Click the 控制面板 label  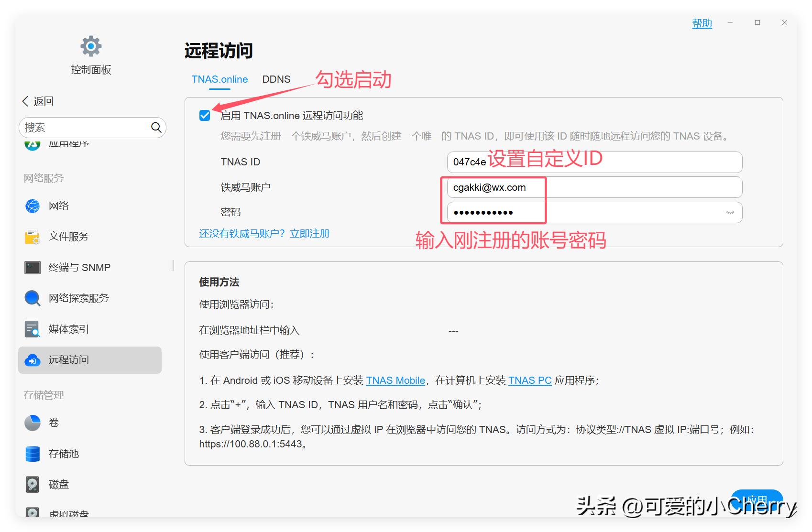pyautogui.click(x=91, y=70)
